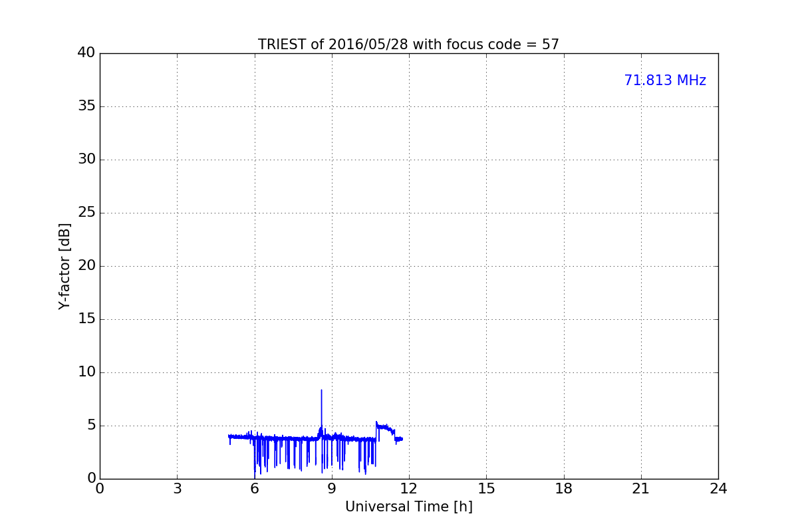Click the x-axis tick label '24'
This screenshot has width=798, height=532.
(x=718, y=489)
